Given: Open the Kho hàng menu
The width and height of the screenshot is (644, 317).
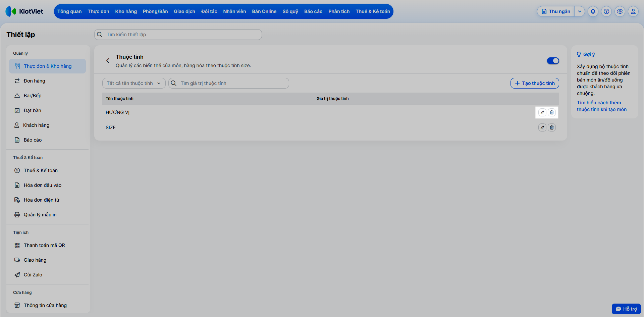Looking at the screenshot, I should pyautogui.click(x=126, y=11).
